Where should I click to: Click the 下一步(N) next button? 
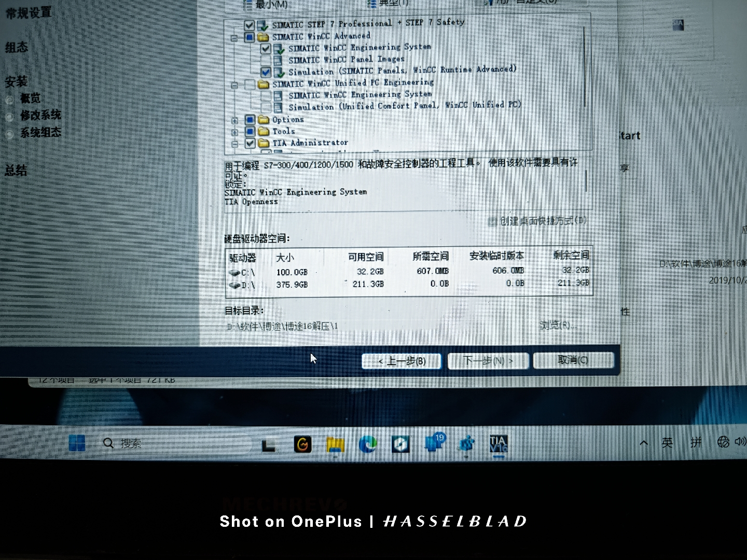488,361
